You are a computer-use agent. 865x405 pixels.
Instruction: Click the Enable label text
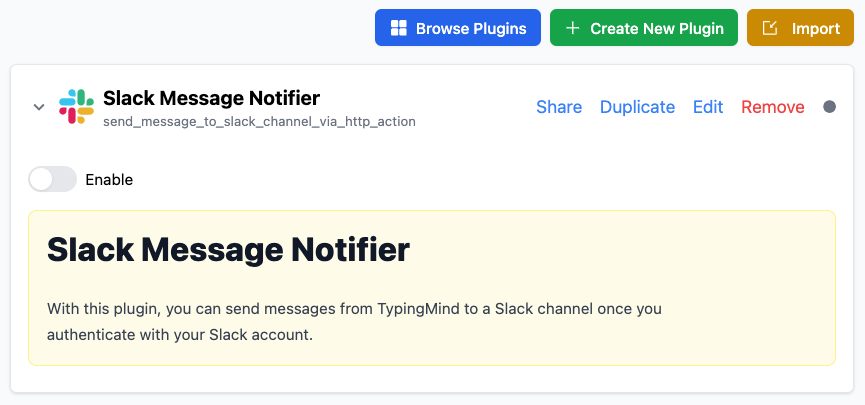109,180
